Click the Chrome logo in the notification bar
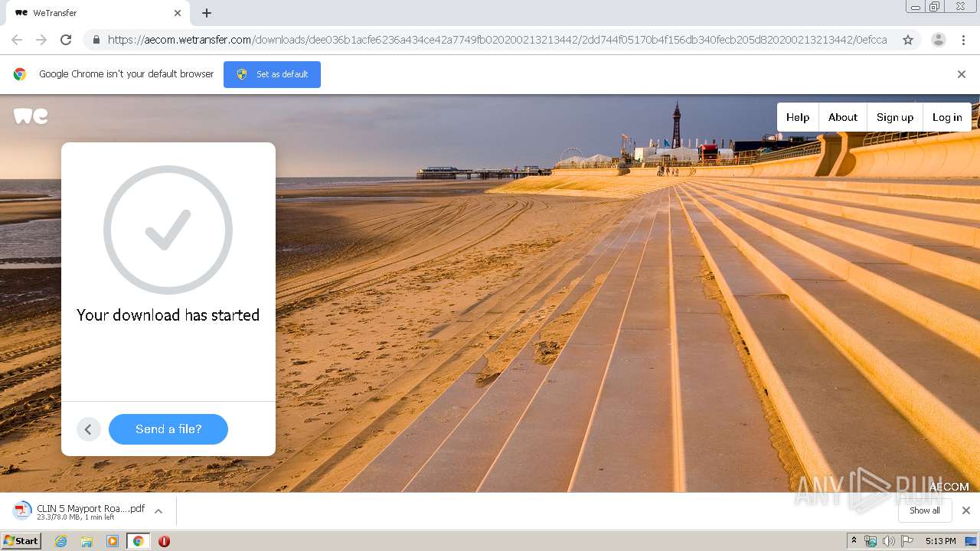 [x=20, y=74]
